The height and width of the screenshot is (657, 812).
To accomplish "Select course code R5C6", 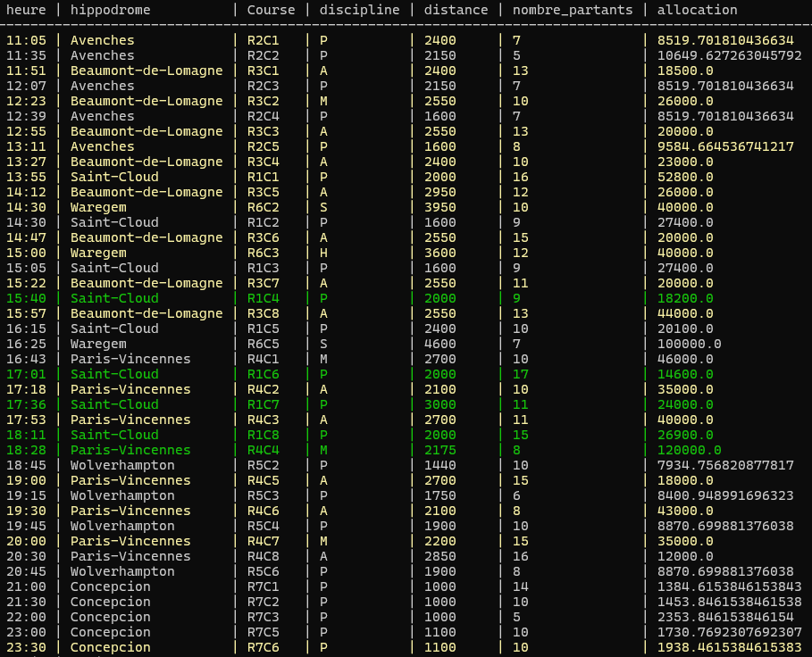I will point(263,571).
